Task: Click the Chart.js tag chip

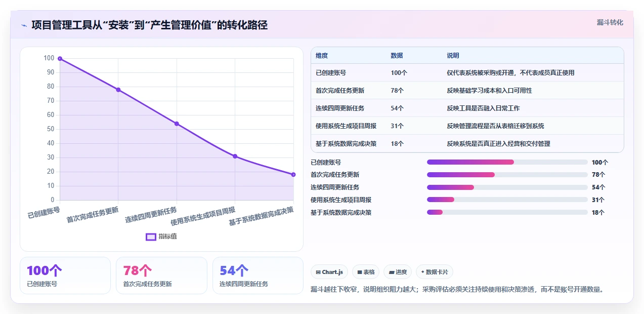Action: coord(329,272)
